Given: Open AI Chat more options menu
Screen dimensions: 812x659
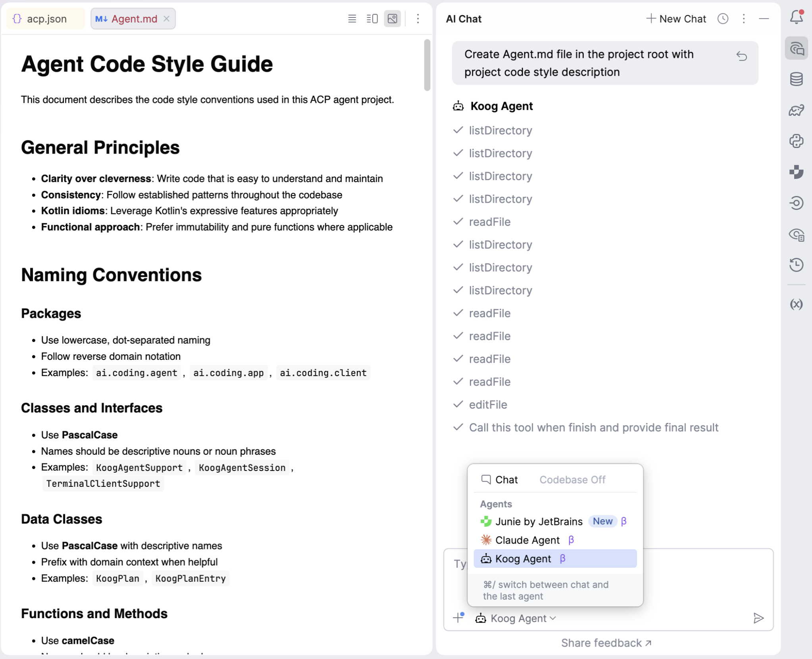Looking at the screenshot, I should [743, 19].
